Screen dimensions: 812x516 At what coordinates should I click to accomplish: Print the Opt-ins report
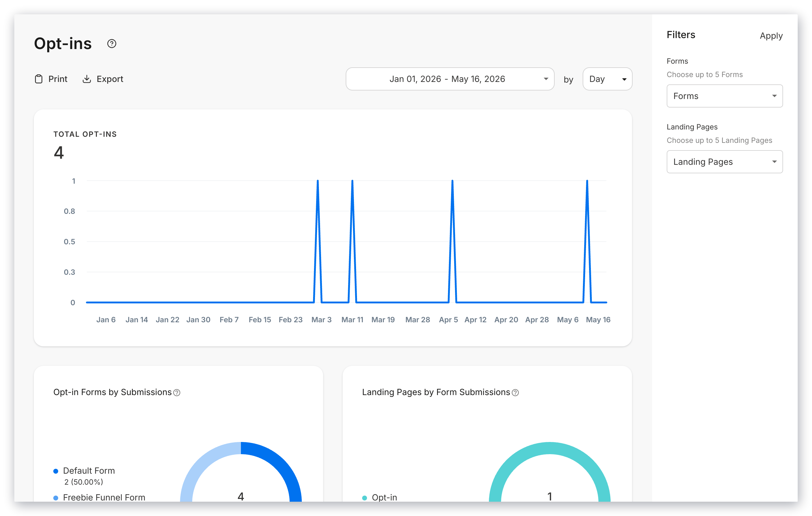point(51,79)
